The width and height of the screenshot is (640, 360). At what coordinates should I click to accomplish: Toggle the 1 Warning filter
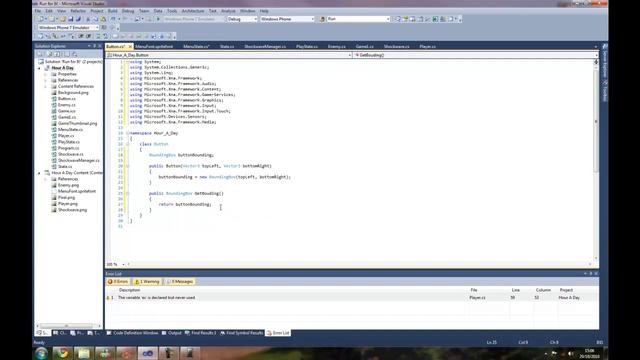(147, 282)
